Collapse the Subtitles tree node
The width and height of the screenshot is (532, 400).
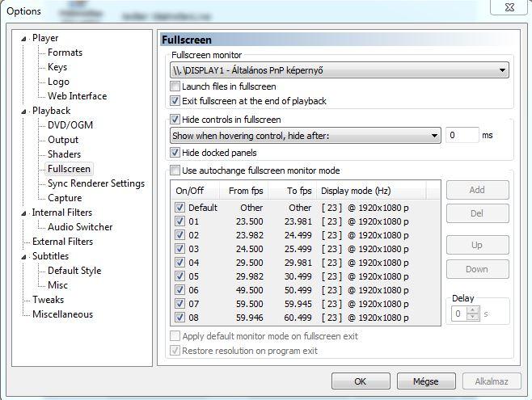(23, 257)
